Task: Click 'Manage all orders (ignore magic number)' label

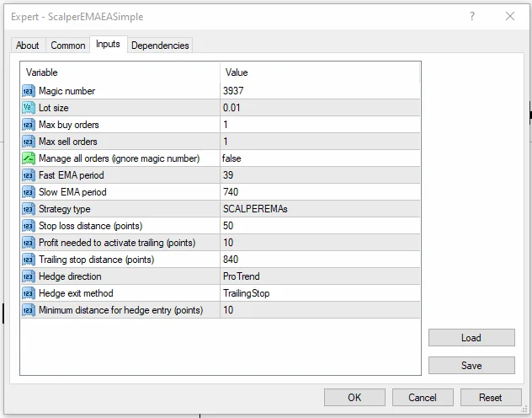Action: click(119, 158)
